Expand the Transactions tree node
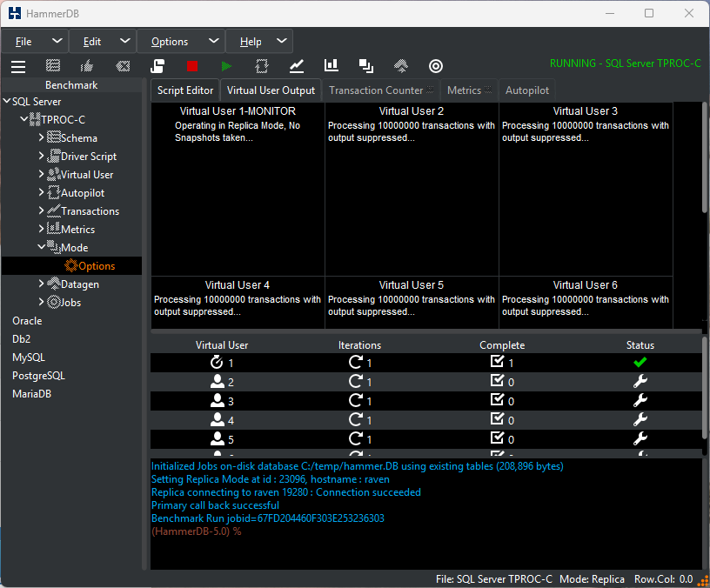The height and width of the screenshot is (588, 710). point(41,210)
